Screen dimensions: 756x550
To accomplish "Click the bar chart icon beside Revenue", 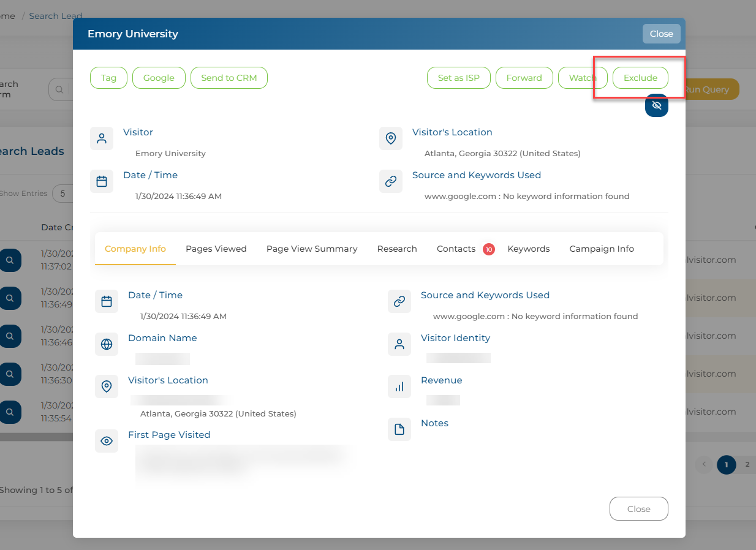I will pos(399,386).
